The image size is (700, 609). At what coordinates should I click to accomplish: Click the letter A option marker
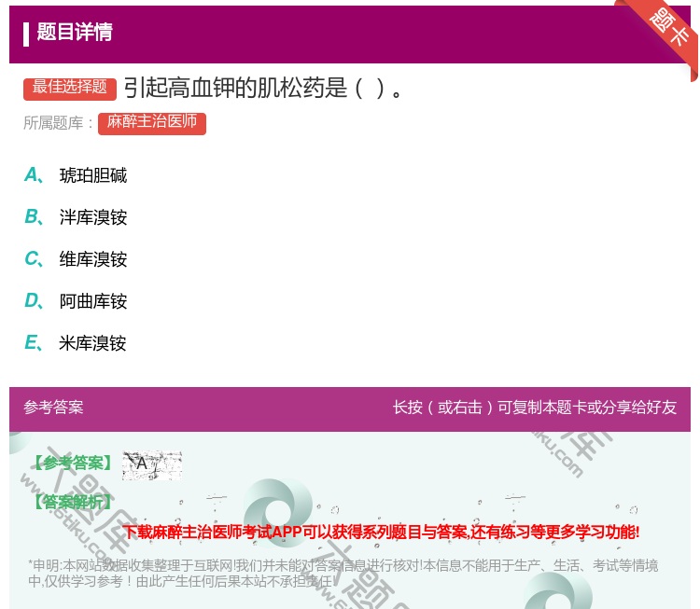[32, 175]
